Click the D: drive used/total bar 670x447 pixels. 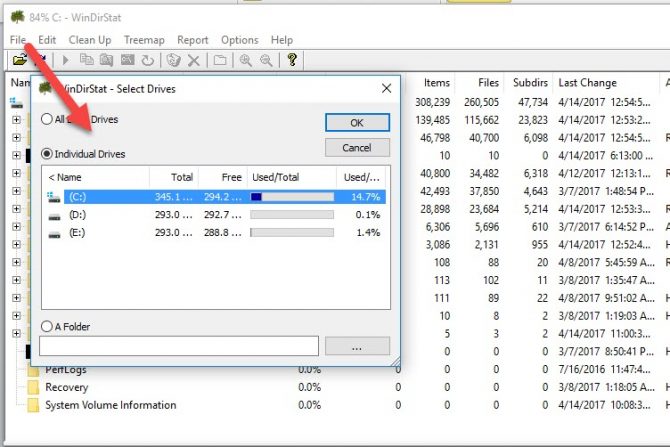point(292,215)
